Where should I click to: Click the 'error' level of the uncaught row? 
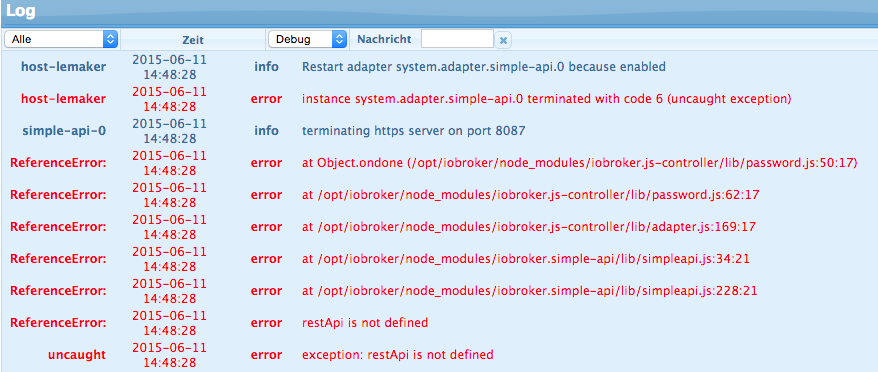tap(266, 355)
